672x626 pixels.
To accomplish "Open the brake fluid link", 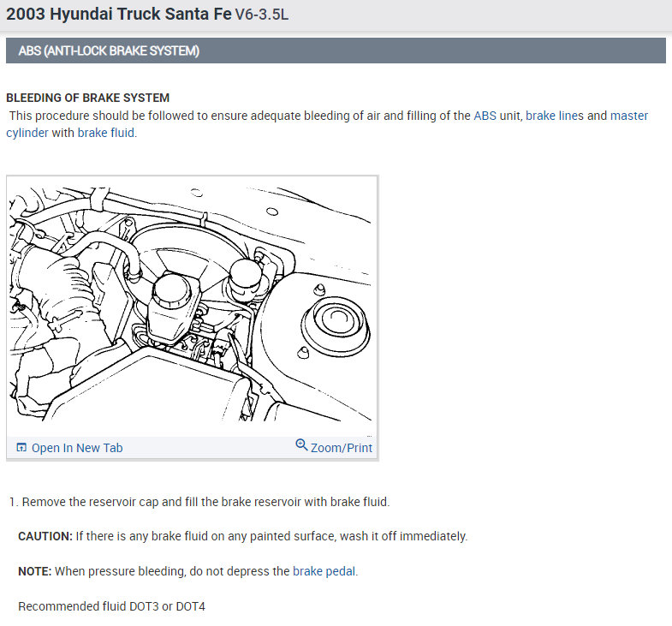I will 106,133.
